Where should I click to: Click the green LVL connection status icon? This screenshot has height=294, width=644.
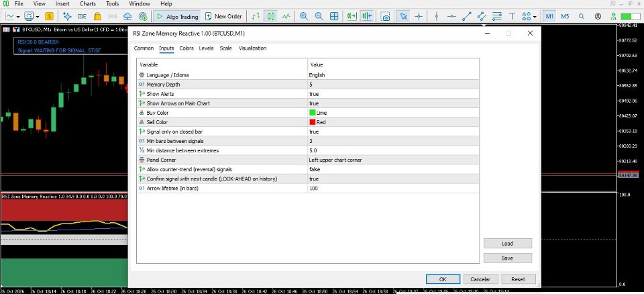tap(613, 17)
